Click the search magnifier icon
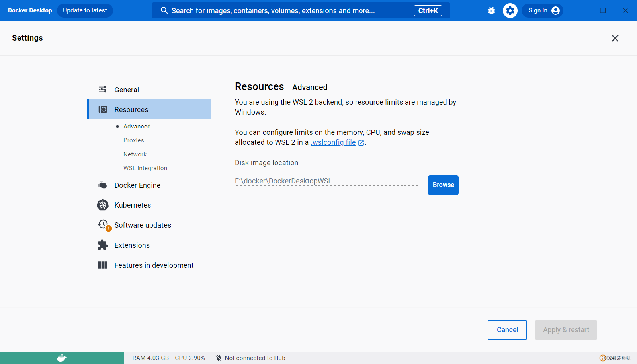Screen dimensions: 637x364 [x=164, y=10]
